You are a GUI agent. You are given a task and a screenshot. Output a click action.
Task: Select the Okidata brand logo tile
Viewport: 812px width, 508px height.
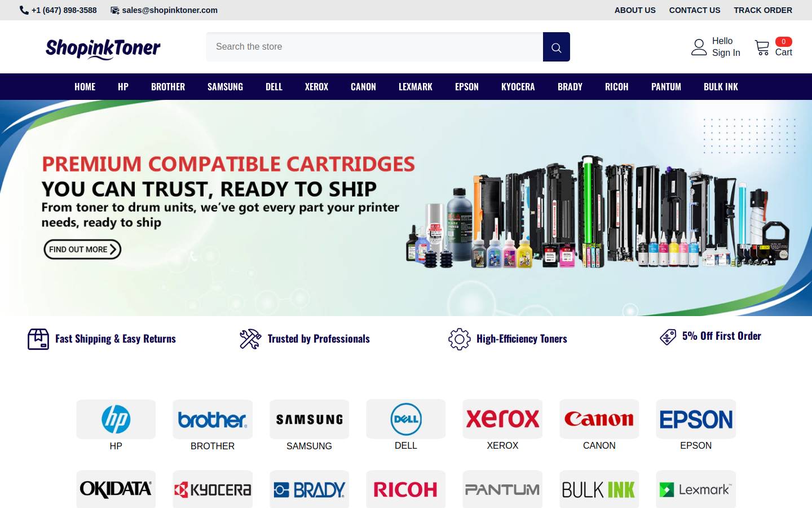116,489
